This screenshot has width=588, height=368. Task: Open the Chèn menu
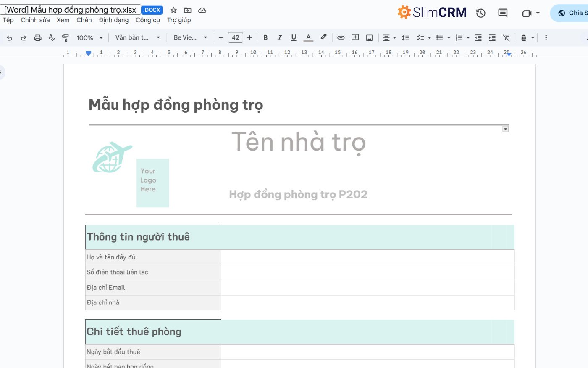[84, 20]
